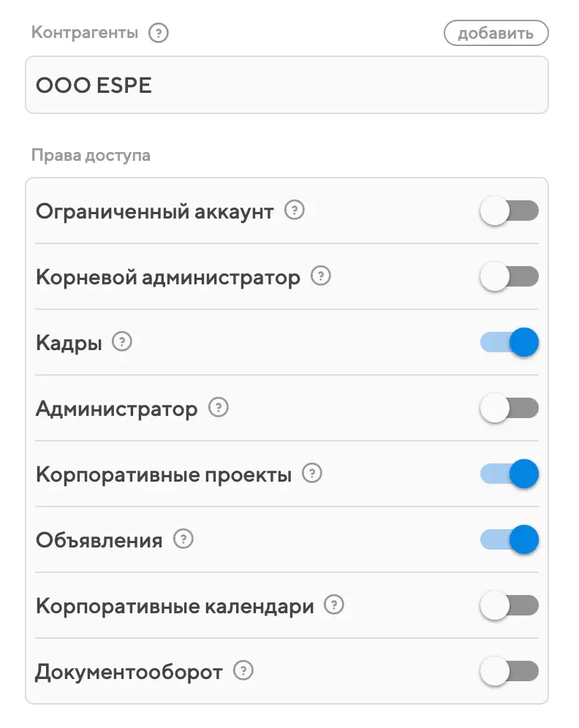The image size is (579, 728).
Task: Turn off Корпоративные проекты switch
Action: click(509, 474)
